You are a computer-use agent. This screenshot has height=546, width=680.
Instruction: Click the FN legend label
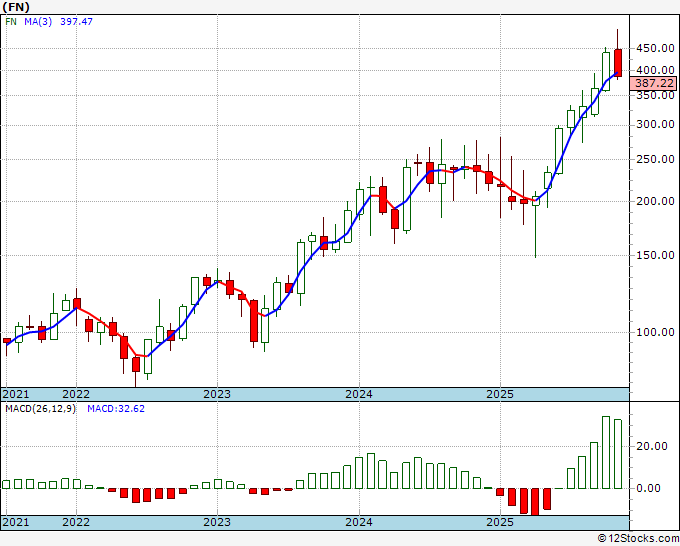[11, 22]
